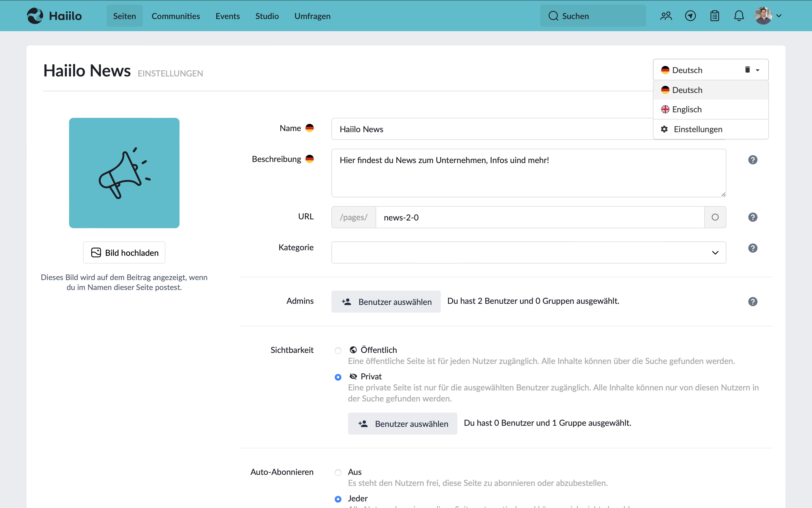Open the Umfragen tab
This screenshot has width=812, height=508.
click(312, 16)
